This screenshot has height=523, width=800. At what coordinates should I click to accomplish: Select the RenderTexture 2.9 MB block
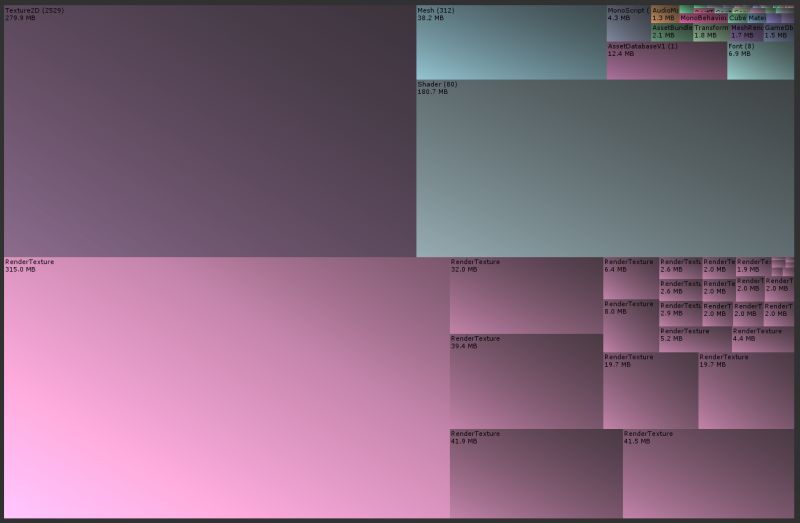[x=680, y=314]
